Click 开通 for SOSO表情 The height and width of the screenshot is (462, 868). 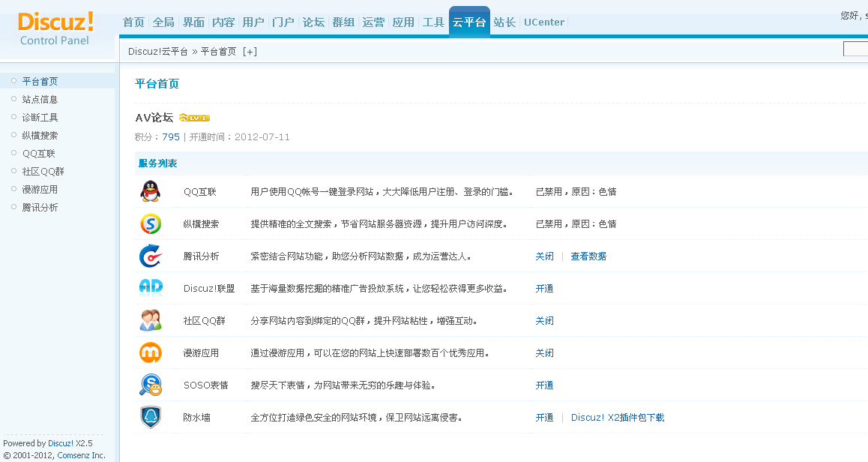point(544,385)
